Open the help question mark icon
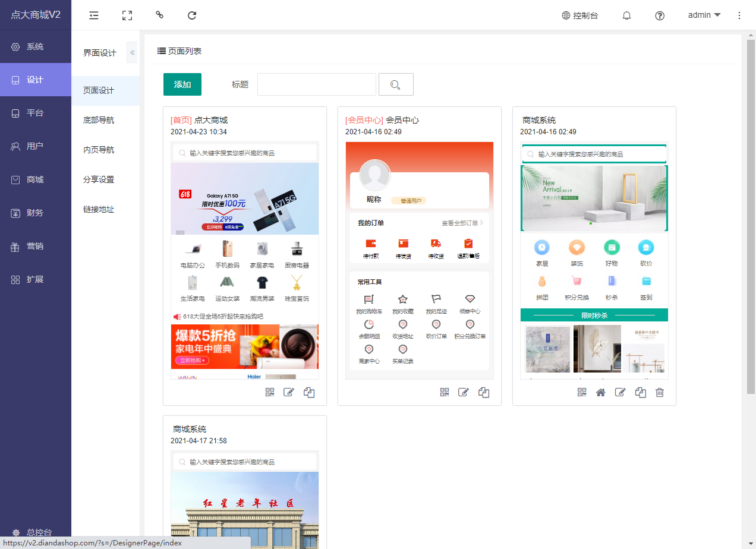 660,15
